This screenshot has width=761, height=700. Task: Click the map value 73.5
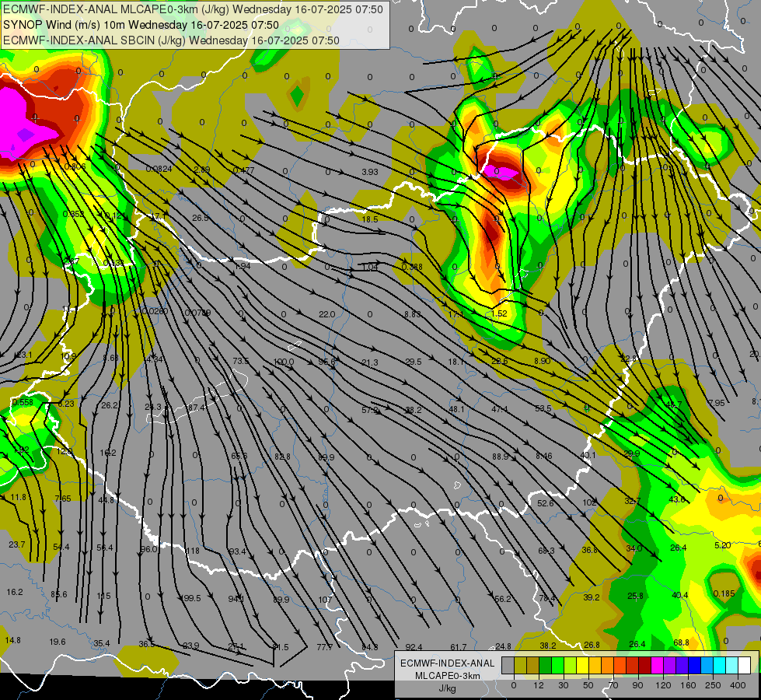click(x=241, y=361)
